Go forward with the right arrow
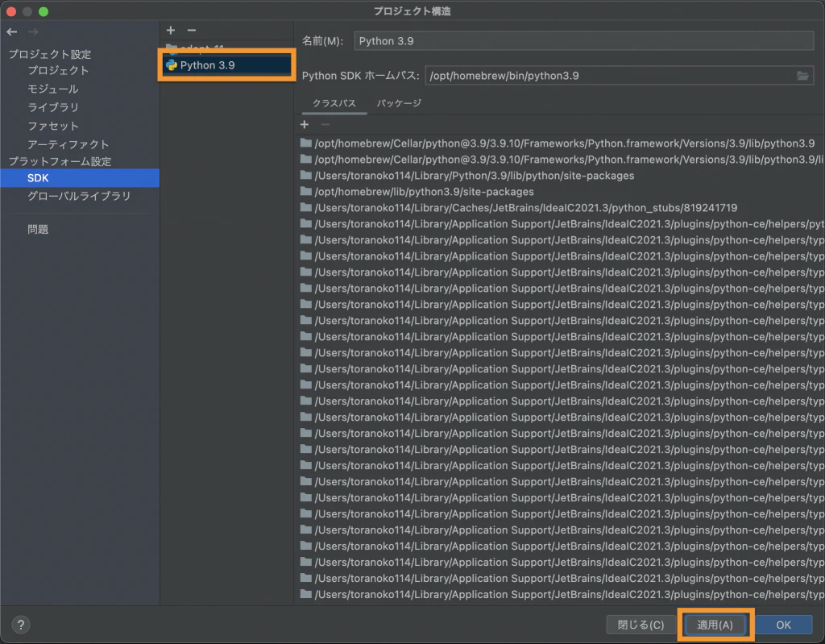 33,31
